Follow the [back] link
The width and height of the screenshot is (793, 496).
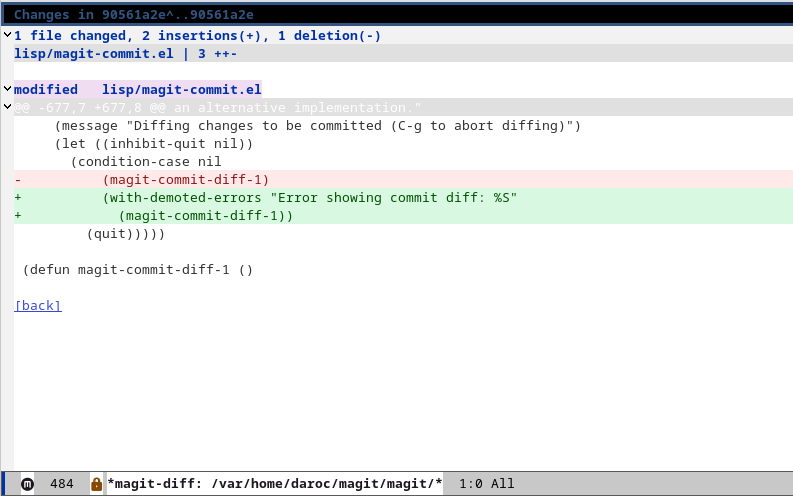38,306
